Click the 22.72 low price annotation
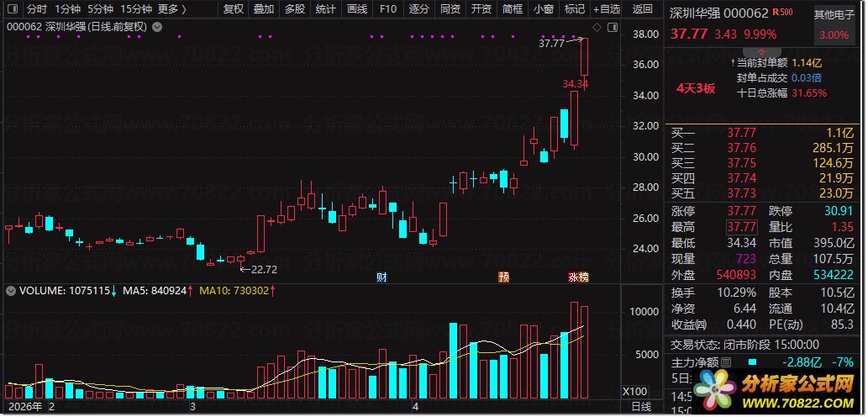Screen dimensions: 868x417 click(264, 270)
